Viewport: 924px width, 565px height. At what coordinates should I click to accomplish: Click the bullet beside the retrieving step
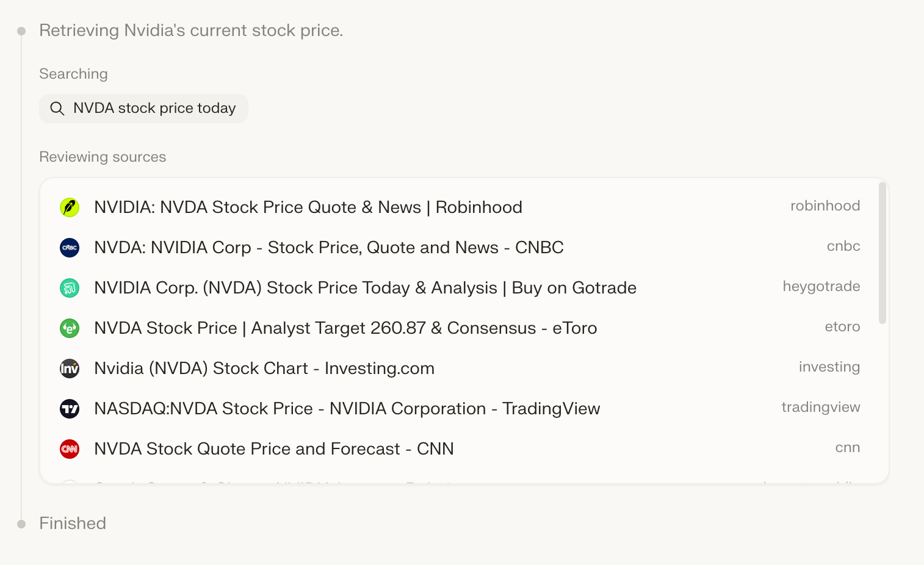21,29
